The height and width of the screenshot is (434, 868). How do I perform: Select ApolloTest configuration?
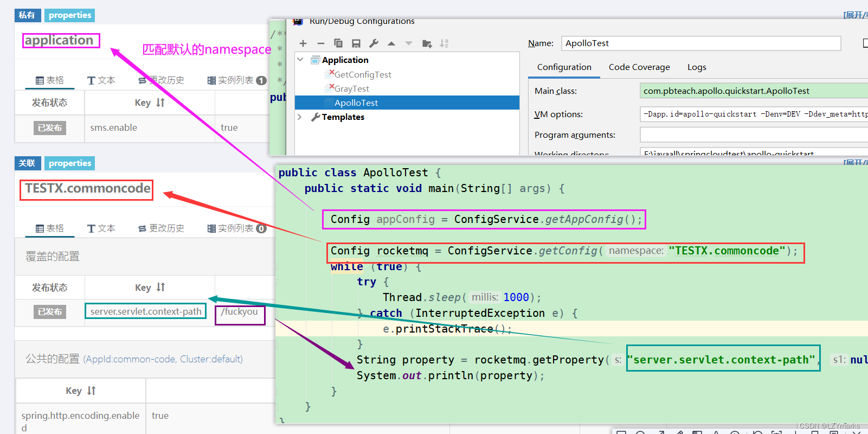tap(407, 103)
